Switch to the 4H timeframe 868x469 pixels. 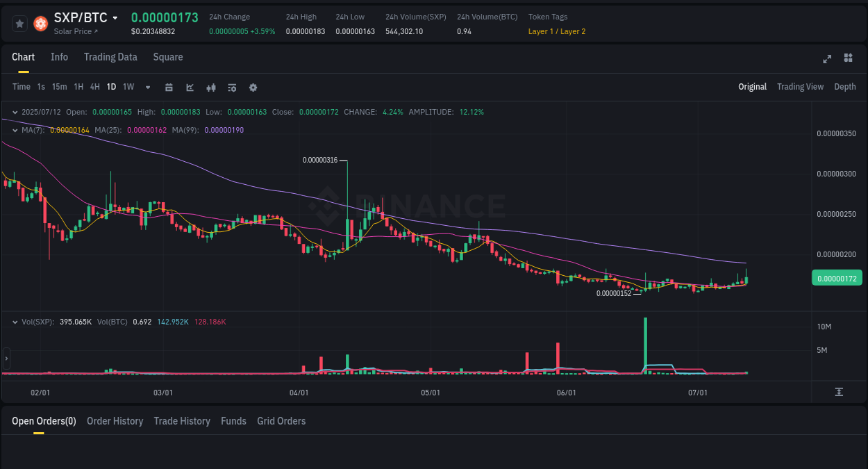tap(94, 87)
